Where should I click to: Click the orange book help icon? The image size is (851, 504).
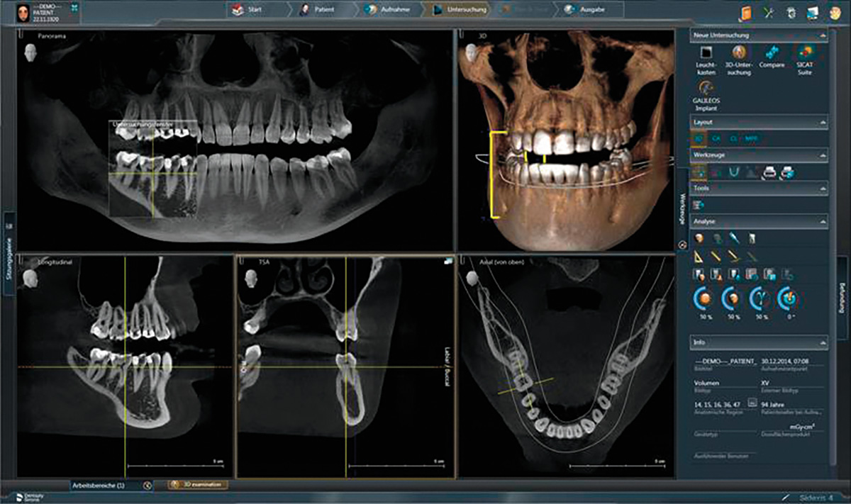(745, 12)
